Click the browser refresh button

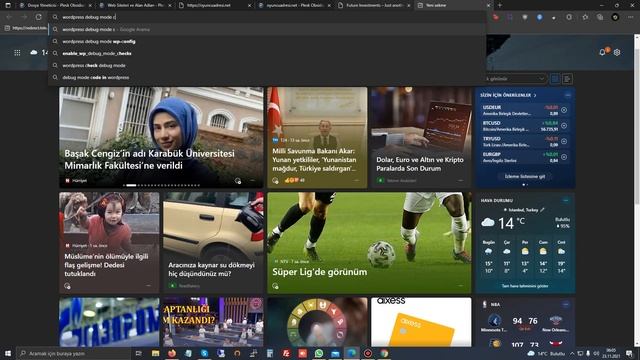click(x=38, y=17)
